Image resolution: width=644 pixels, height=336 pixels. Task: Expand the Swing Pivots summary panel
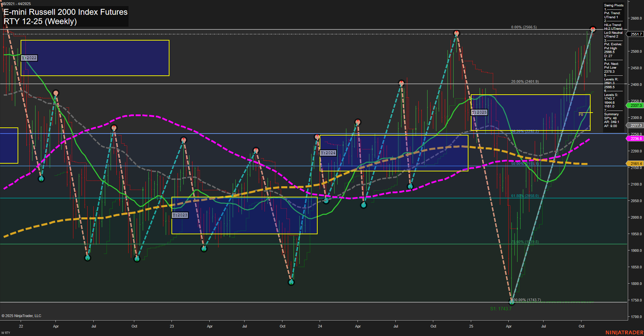pos(614,5)
